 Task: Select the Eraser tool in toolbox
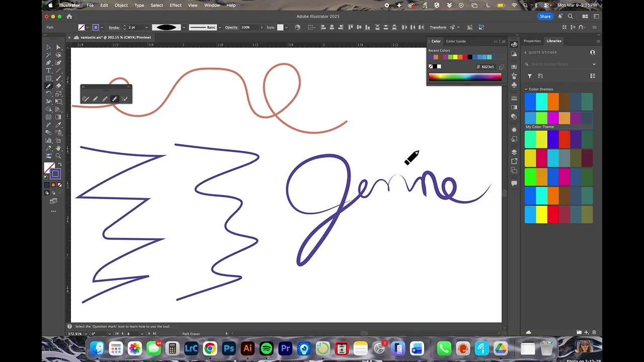coord(58,86)
